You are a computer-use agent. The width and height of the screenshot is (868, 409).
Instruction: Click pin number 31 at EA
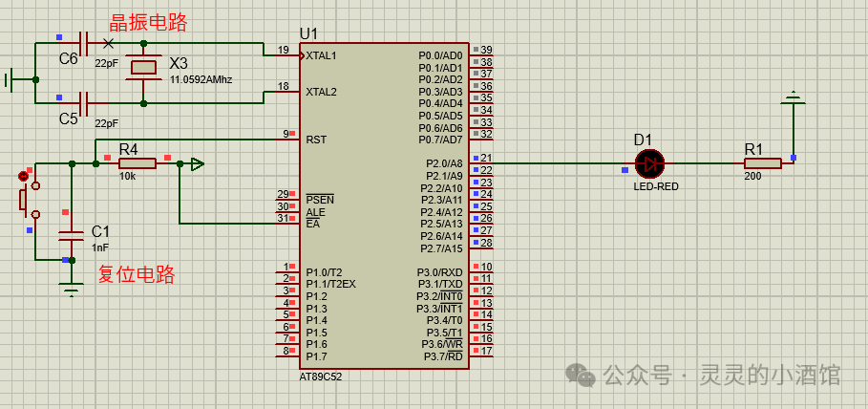pyautogui.click(x=283, y=218)
